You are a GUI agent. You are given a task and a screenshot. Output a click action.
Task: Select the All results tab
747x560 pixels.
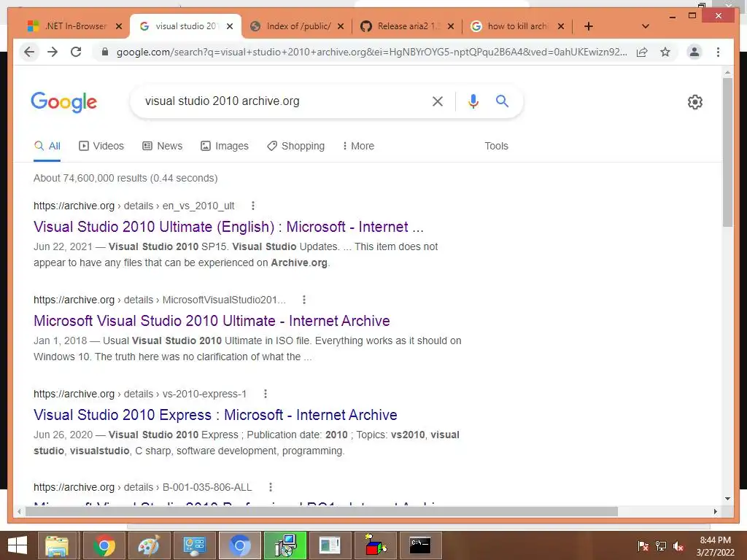pos(47,146)
